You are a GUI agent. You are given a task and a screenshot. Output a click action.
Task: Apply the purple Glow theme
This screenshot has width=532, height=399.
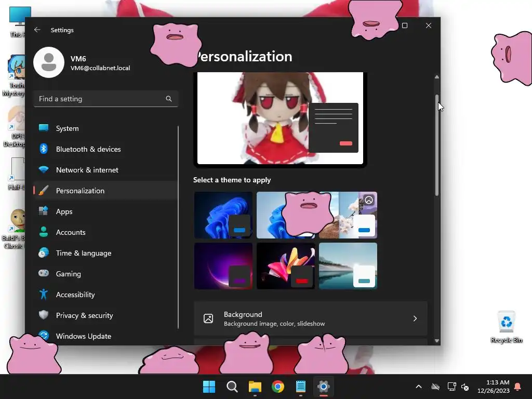pos(223,266)
